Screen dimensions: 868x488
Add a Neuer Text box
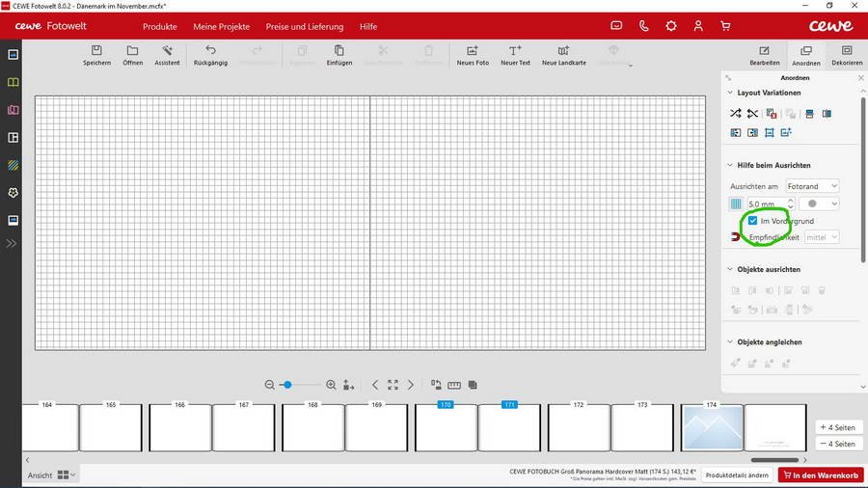point(515,51)
